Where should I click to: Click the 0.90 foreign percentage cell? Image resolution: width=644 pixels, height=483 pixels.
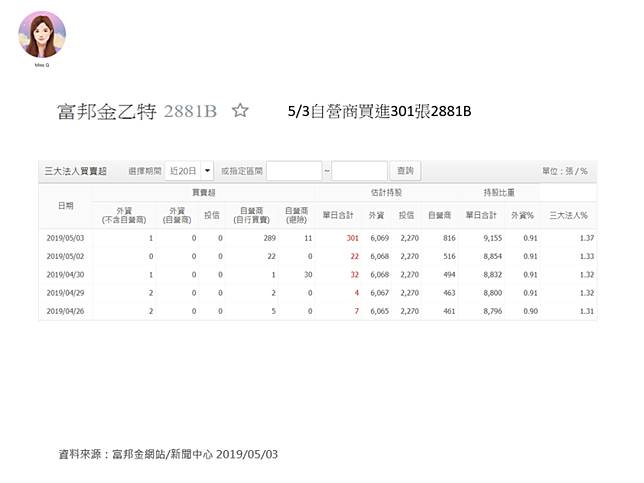tap(530, 311)
